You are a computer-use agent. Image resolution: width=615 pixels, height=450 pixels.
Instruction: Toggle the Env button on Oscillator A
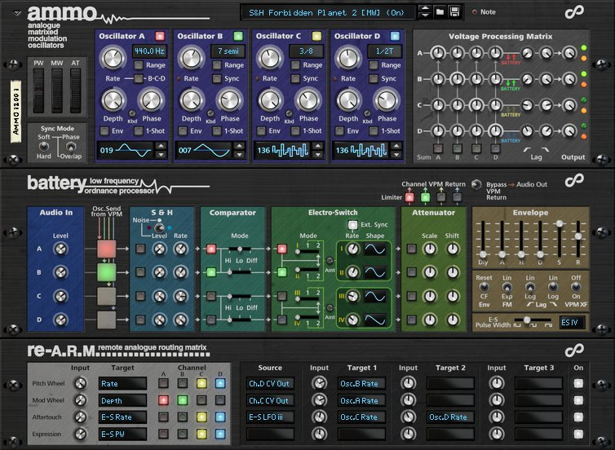104,130
